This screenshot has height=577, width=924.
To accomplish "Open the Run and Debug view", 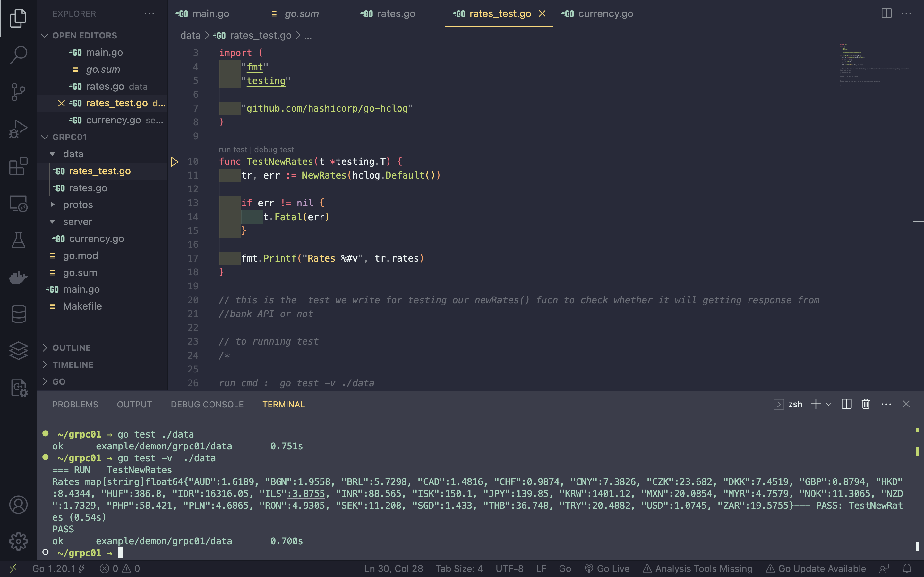I will click(x=18, y=129).
